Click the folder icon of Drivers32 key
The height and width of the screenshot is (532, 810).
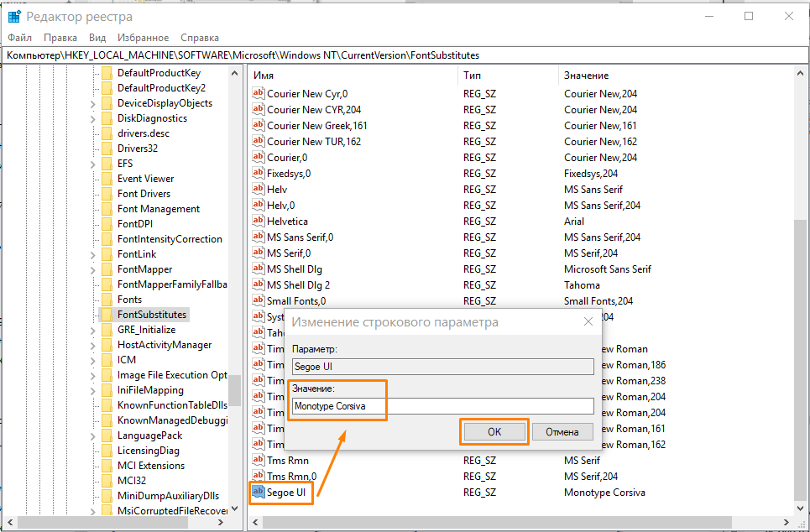(x=107, y=149)
